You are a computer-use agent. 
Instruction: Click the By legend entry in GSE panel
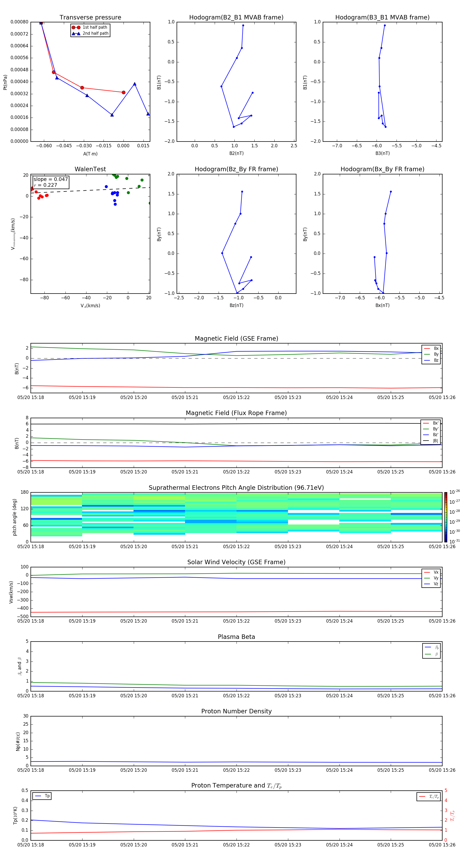pyautogui.click(x=431, y=355)
